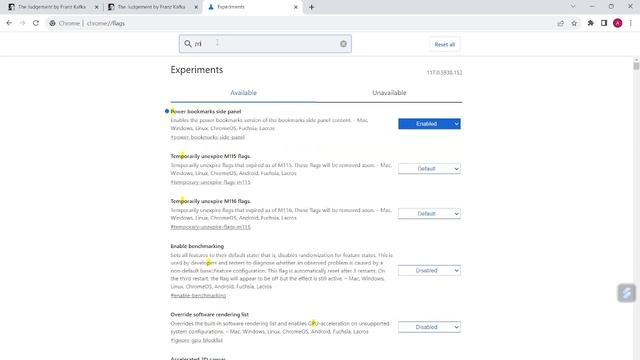The height and width of the screenshot is (360, 640).
Task: Click into the Search flags input field
Action: click(x=265, y=44)
